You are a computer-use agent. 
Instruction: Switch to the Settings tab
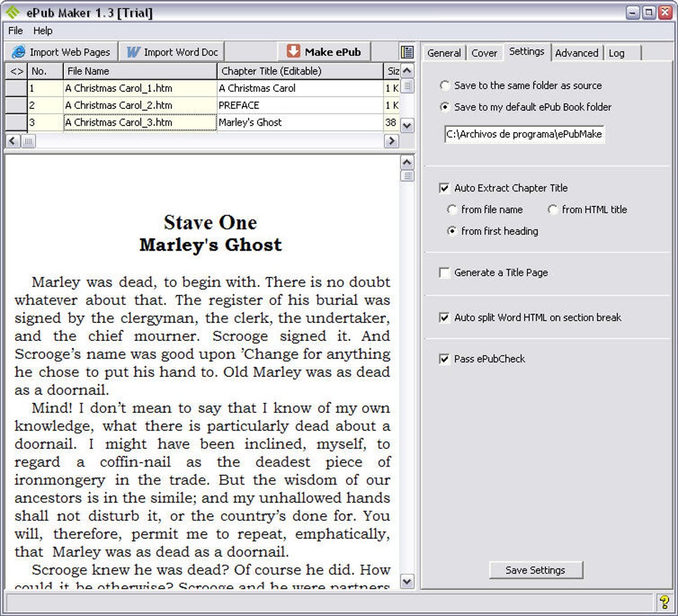[x=526, y=51]
